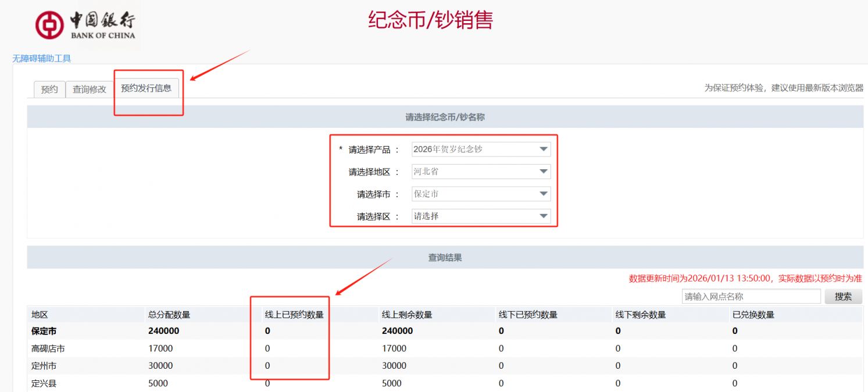Click the 地区 column header
This screenshot has height=392, width=868.
point(40,315)
